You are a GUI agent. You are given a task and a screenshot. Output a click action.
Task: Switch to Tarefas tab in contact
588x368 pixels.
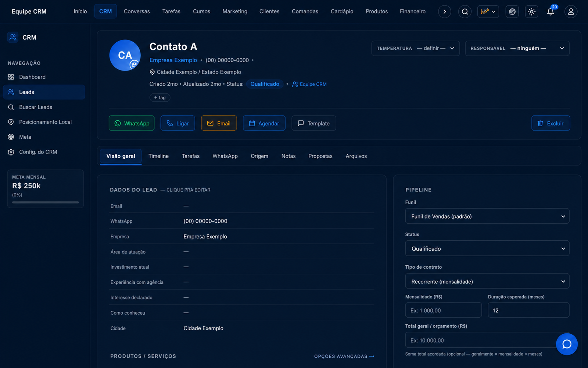pos(191,156)
